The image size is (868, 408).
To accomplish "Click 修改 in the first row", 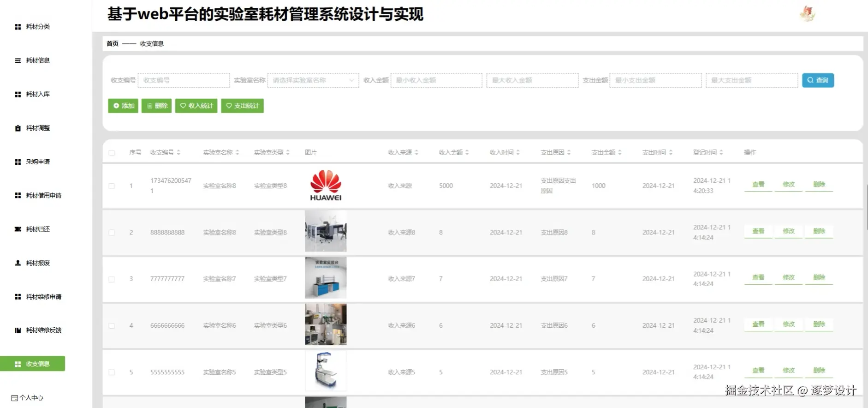I will 789,185.
